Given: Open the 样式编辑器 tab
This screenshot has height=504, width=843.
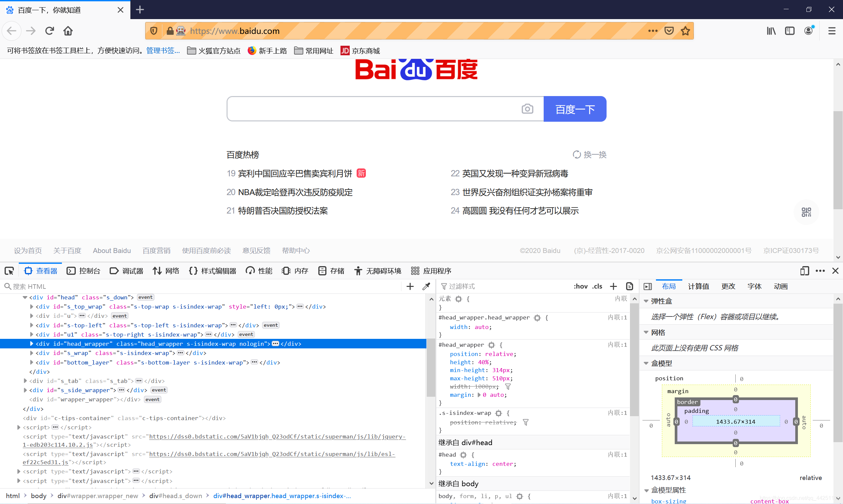Looking at the screenshot, I should [212, 271].
